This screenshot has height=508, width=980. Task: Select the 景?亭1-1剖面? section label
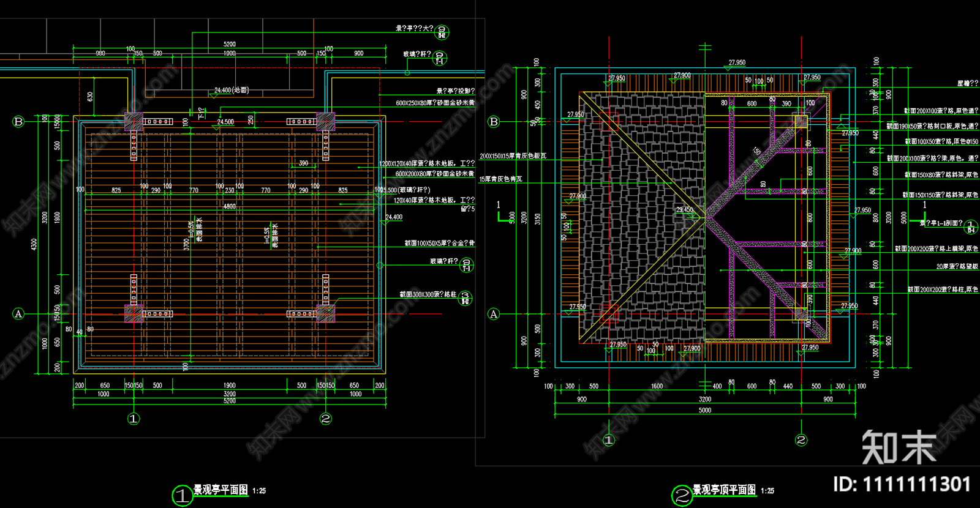coord(941,223)
